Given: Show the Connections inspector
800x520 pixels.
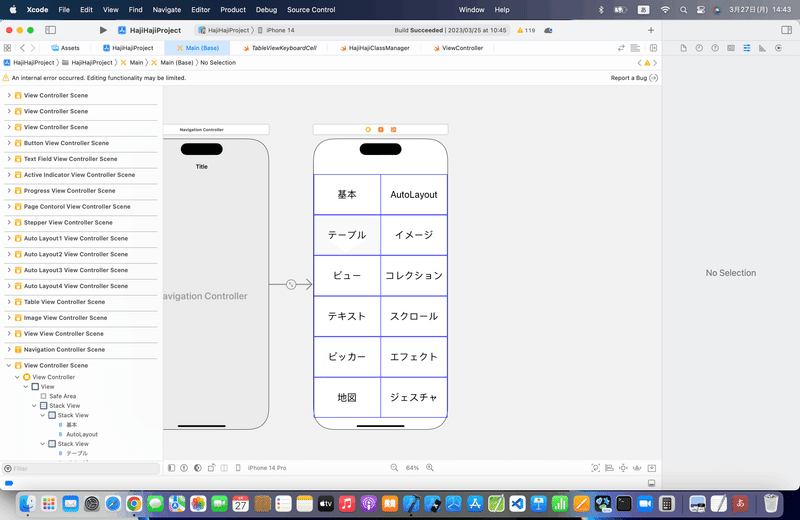Looking at the screenshot, I should pos(778,48).
